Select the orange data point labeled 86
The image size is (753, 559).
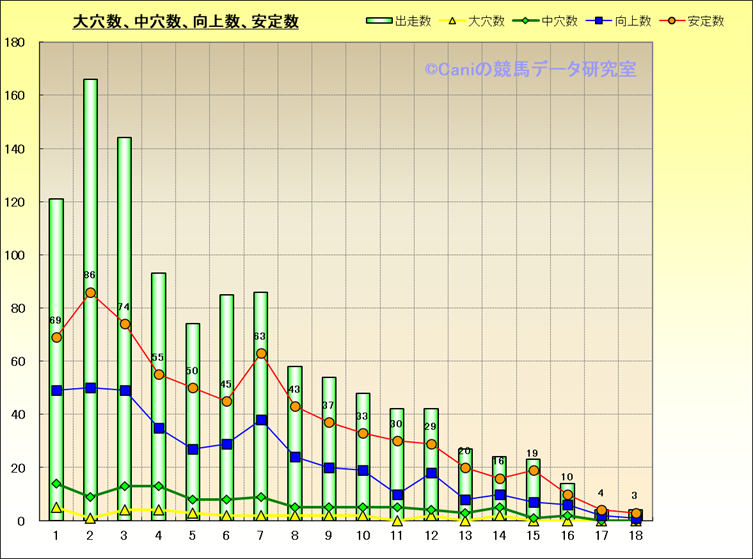90,293
